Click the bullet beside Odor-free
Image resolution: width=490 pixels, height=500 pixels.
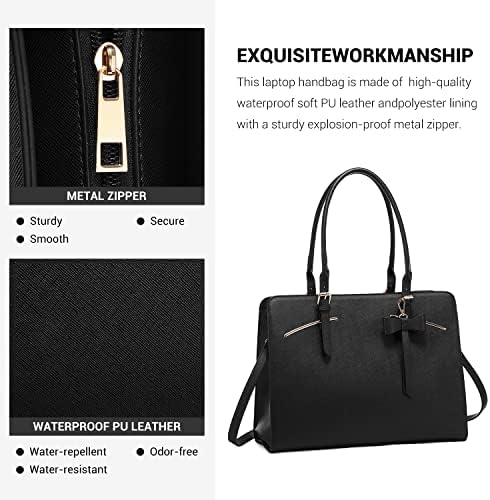(140, 452)
